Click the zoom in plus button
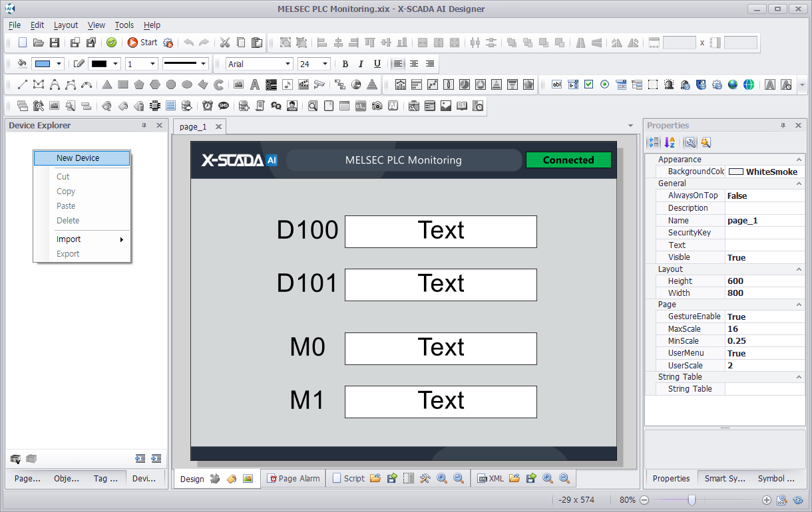Screen dimensions: 812x512 pos(767,500)
